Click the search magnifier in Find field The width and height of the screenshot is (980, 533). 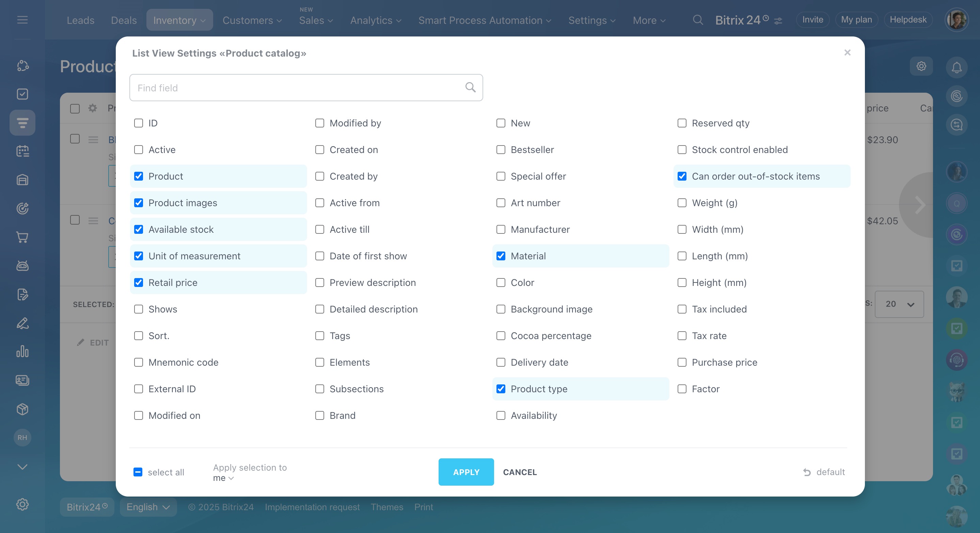click(470, 88)
